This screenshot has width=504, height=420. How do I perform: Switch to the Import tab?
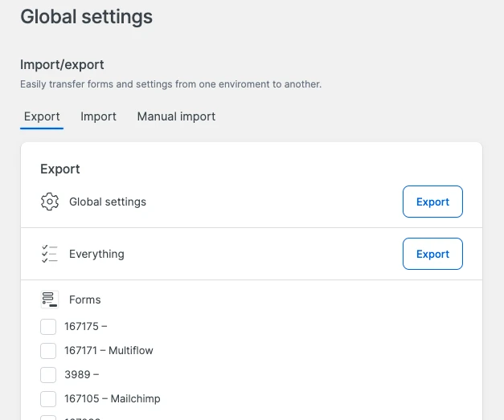click(98, 116)
